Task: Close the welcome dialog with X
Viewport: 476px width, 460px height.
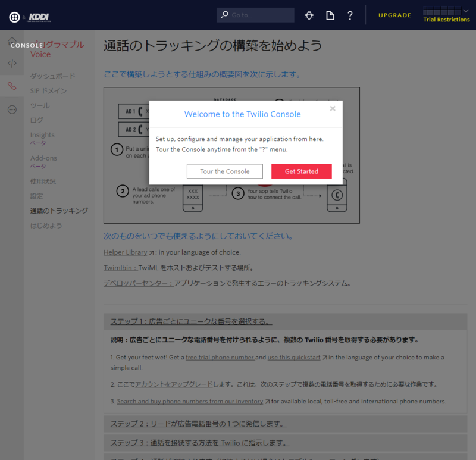Action: coord(333,108)
